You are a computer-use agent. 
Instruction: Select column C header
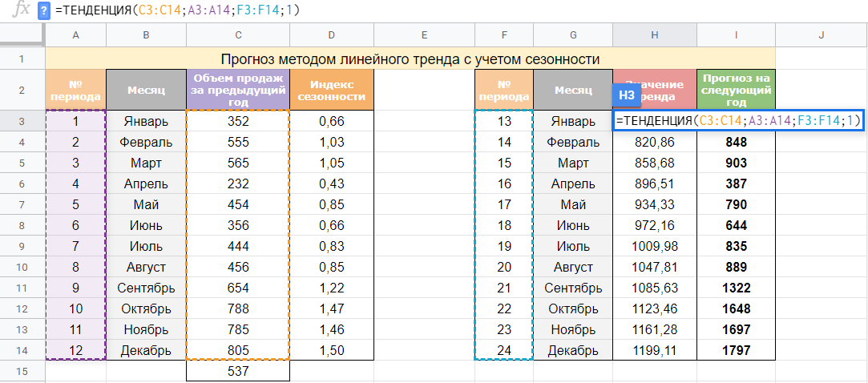click(238, 35)
